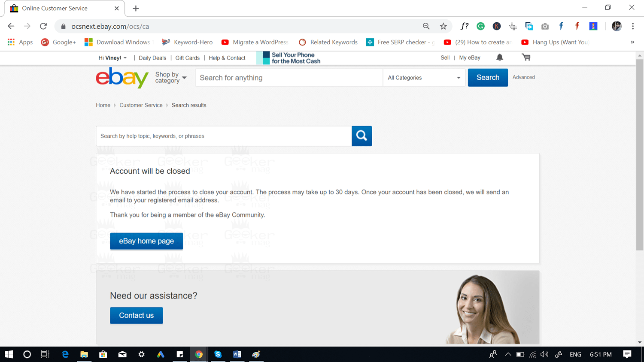
Task: Open Skype from the taskbar
Action: [218, 354]
